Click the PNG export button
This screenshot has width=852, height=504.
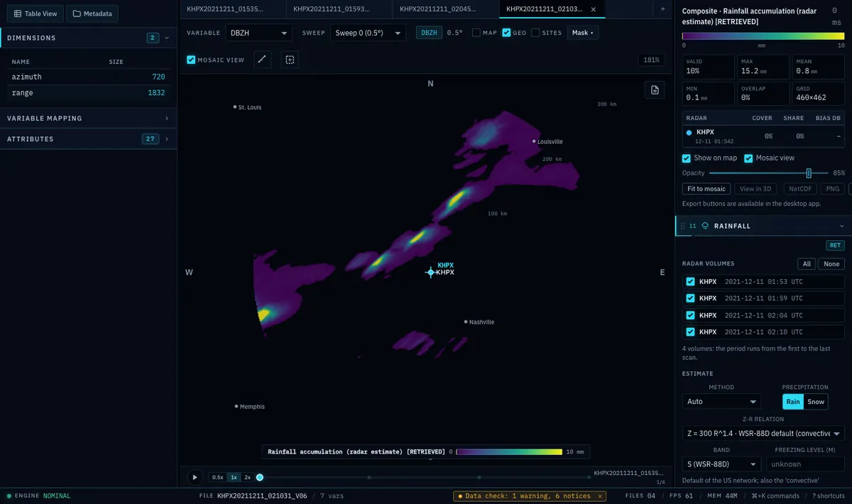832,189
